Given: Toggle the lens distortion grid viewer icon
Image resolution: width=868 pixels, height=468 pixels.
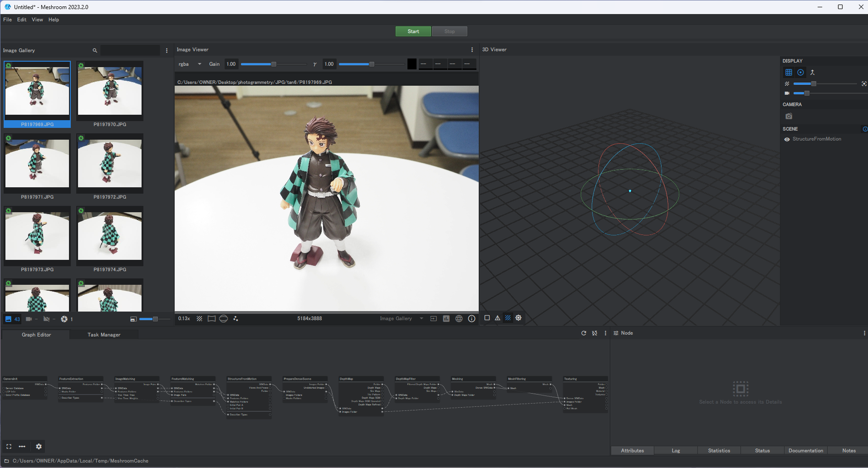Looking at the screenshot, I should pyautogui.click(x=211, y=319).
